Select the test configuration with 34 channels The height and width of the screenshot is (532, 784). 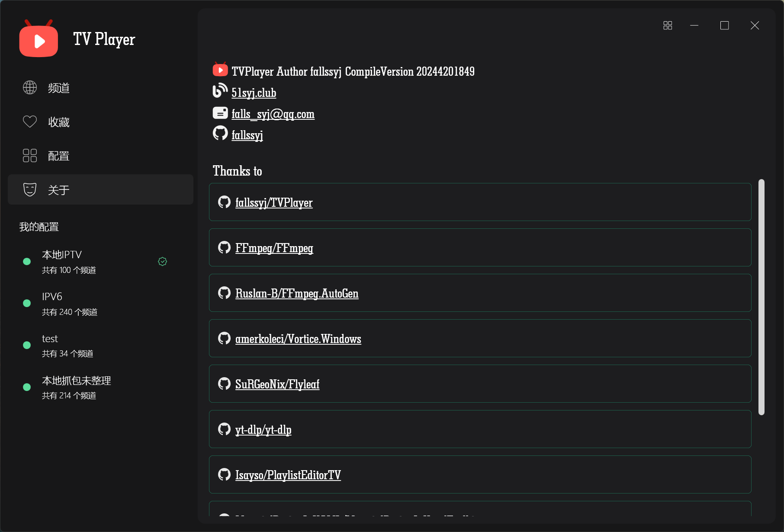pyautogui.click(x=67, y=346)
